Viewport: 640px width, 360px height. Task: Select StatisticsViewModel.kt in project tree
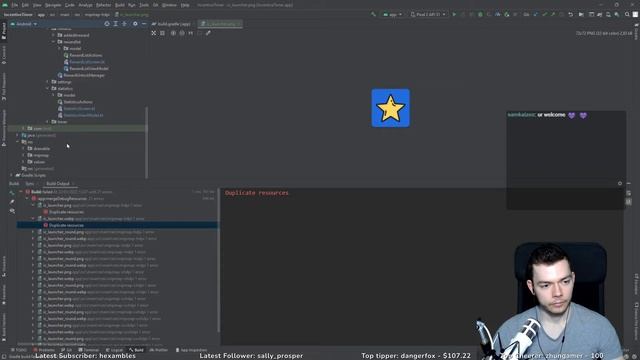coord(83,115)
